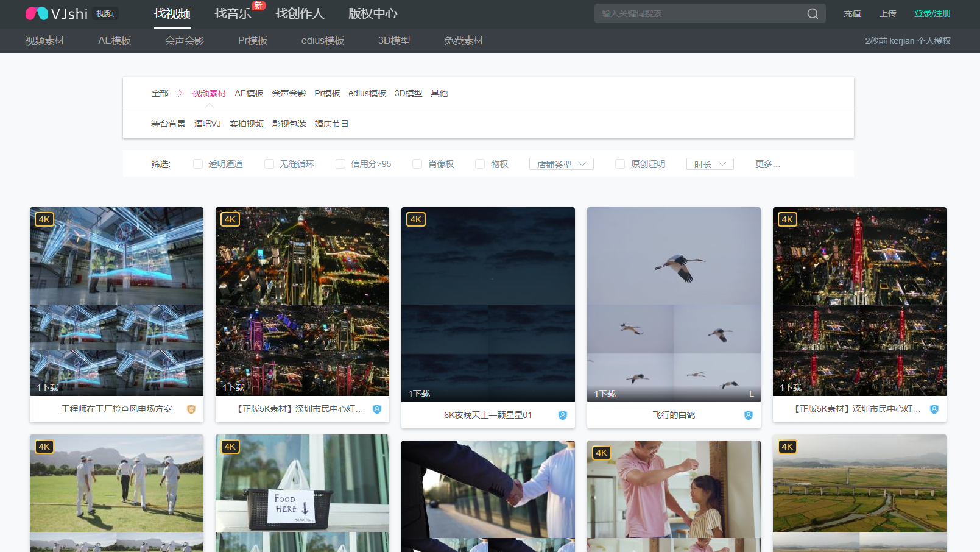This screenshot has height=552, width=980.
Task: Enable the 透明通道 filter checkbox
Action: tap(197, 163)
